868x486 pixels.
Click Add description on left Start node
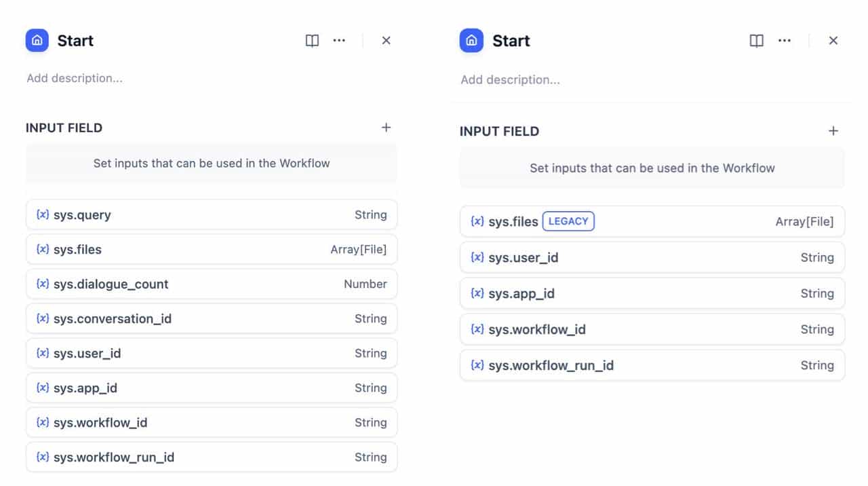click(x=75, y=77)
